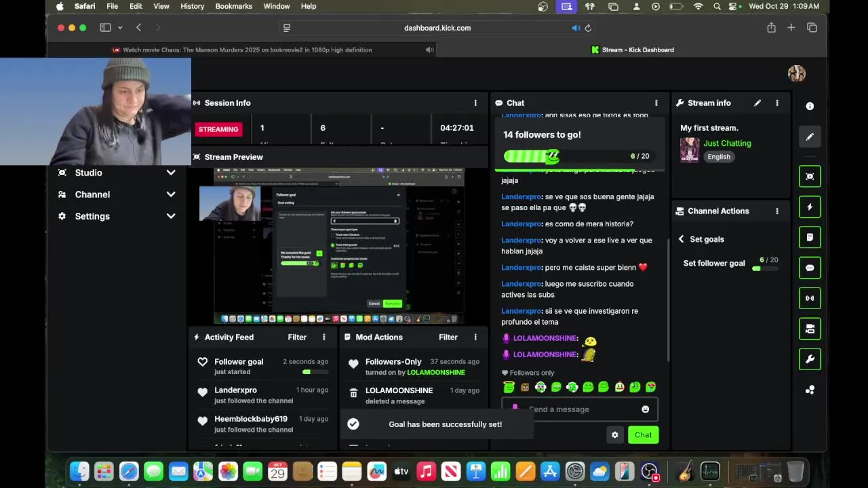
Task: Open Spotlight search in the menu bar
Action: (x=717, y=6)
